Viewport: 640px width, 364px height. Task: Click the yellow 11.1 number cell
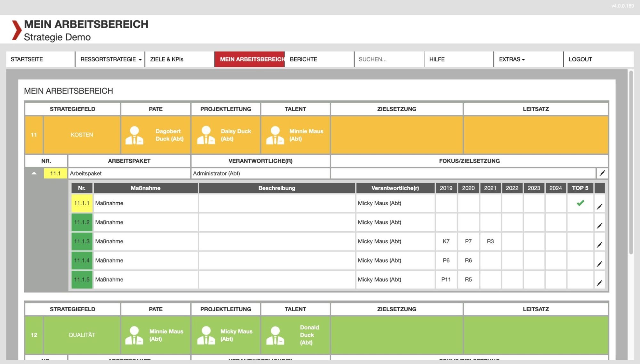tap(55, 173)
